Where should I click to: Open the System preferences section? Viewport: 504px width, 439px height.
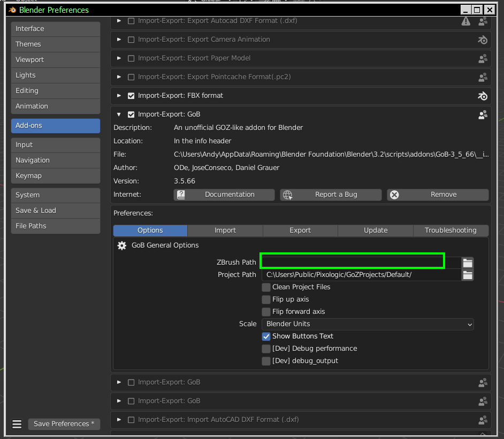[x=56, y=195]
